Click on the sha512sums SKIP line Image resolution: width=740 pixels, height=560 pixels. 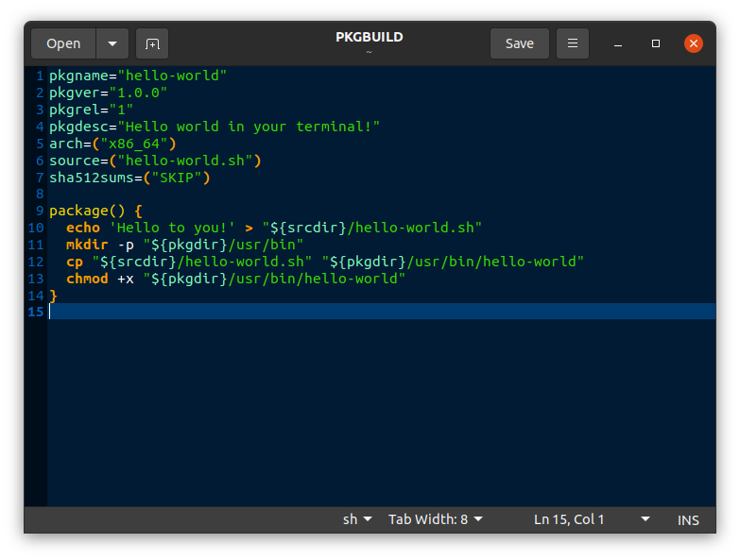pyautogui.click(x=129, y=178)
